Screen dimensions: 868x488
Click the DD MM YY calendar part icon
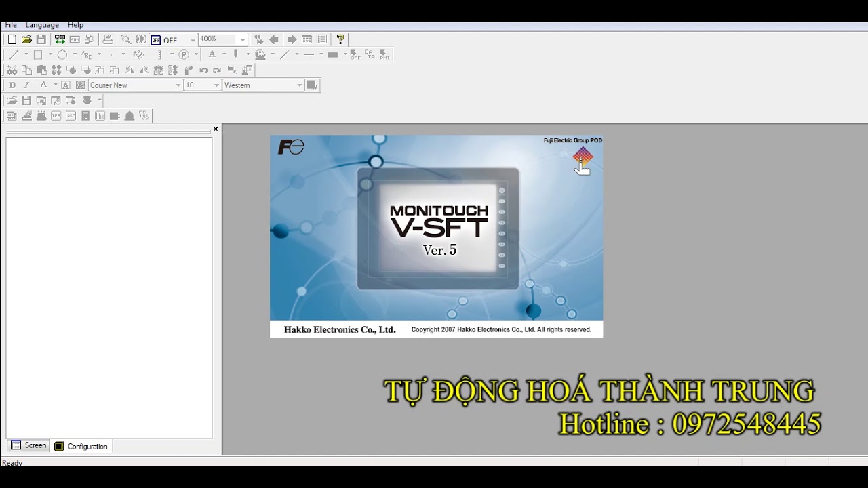(x=144, y=116)
